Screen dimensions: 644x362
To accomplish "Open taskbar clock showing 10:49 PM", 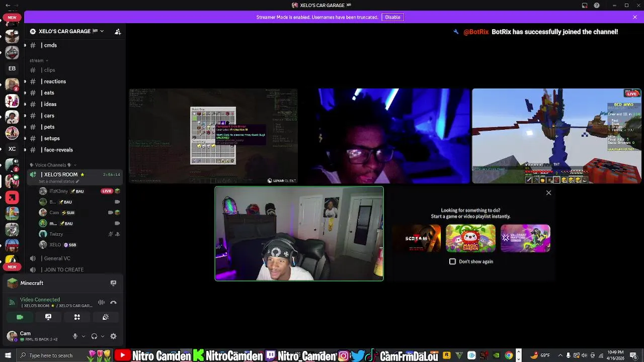I will [x=616, y=355].
